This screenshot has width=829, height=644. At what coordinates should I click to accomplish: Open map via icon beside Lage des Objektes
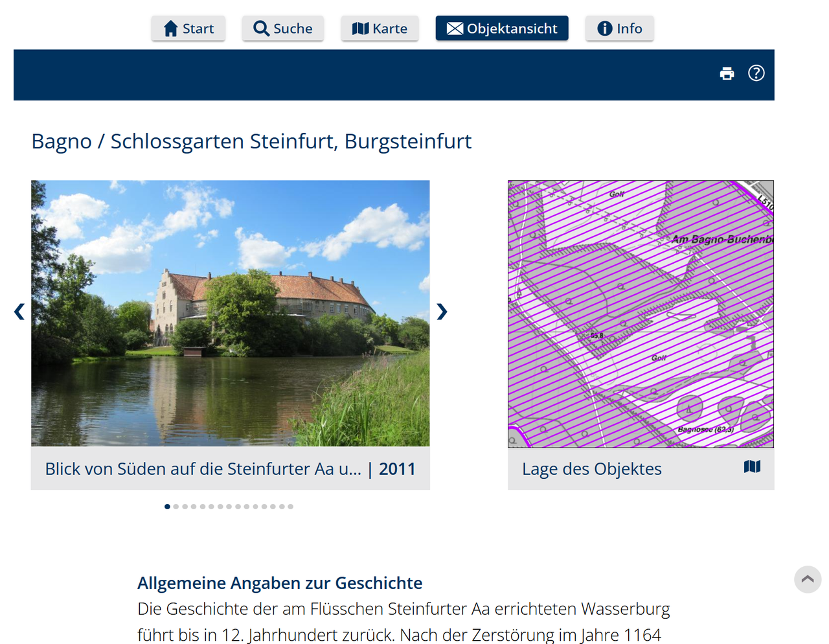(x=752, y=466)
